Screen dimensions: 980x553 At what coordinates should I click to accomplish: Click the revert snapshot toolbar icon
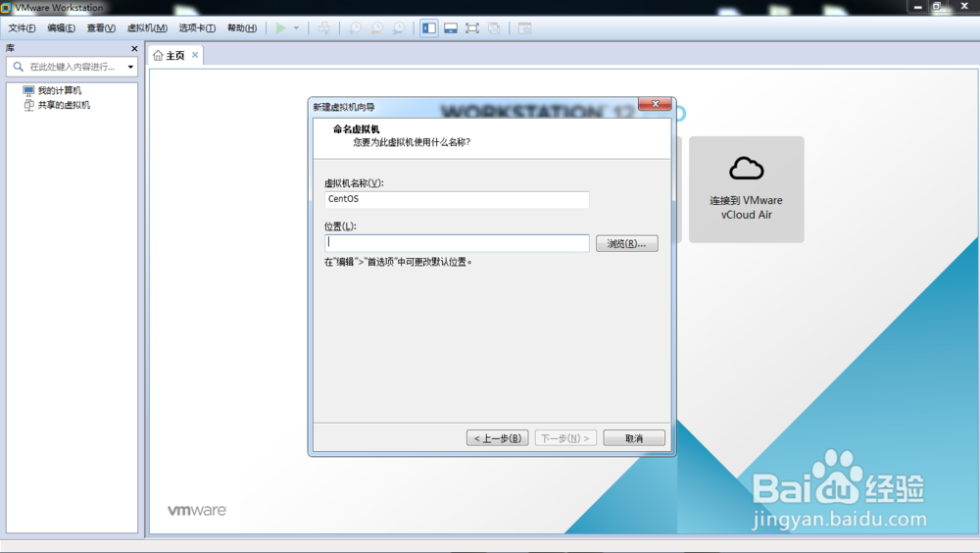377,28
